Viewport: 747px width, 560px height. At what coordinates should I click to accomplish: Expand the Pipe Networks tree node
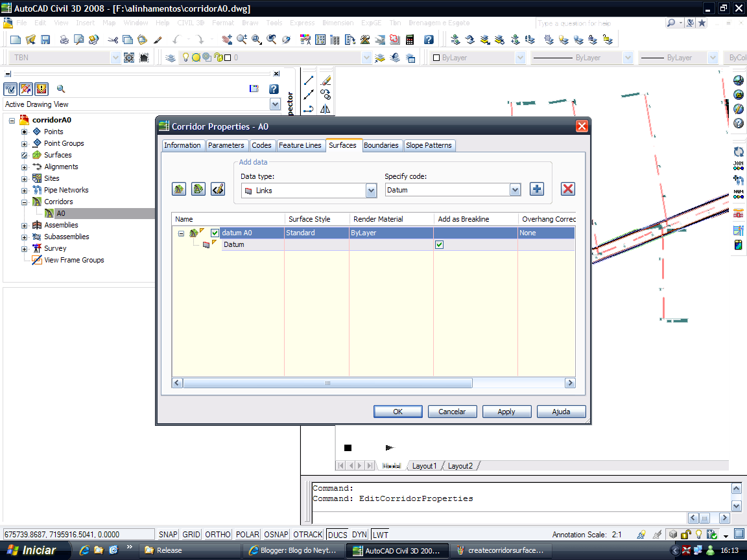24,191
